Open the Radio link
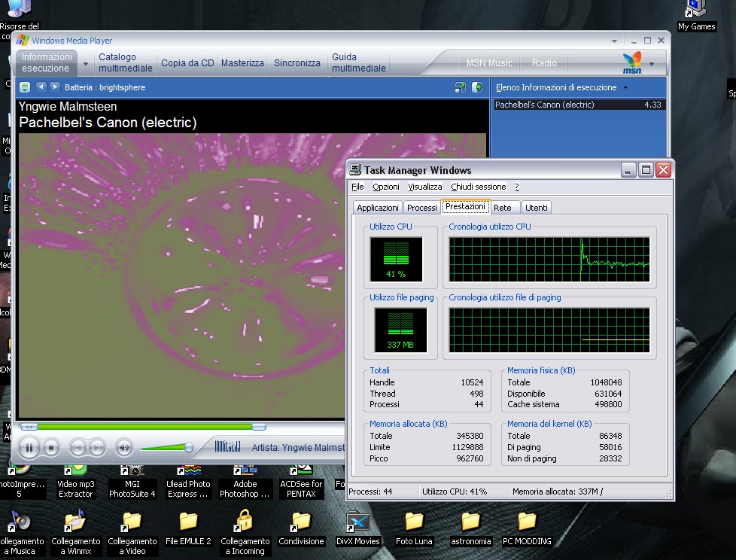The width and height of the screenshot is (736, 560). click(544, 63)
